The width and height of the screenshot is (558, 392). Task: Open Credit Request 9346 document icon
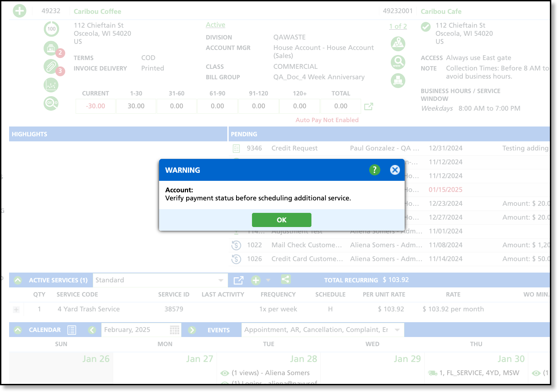click(236, 148)
